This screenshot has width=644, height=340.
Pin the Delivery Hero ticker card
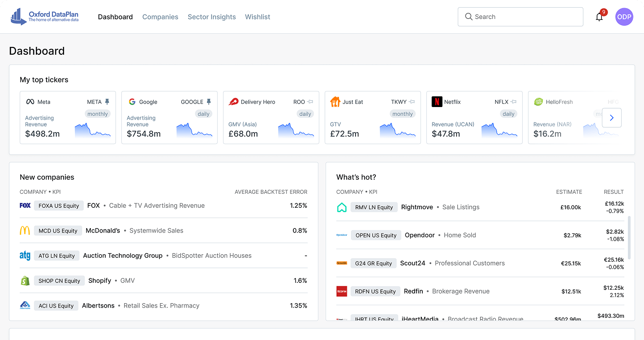(x=310, y=102)
